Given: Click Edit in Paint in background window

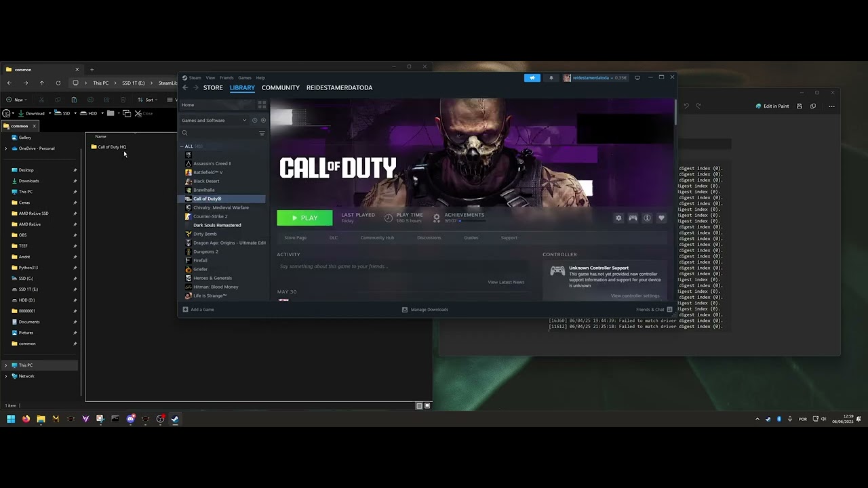Looking at the screenshot, I should (772, 106).
